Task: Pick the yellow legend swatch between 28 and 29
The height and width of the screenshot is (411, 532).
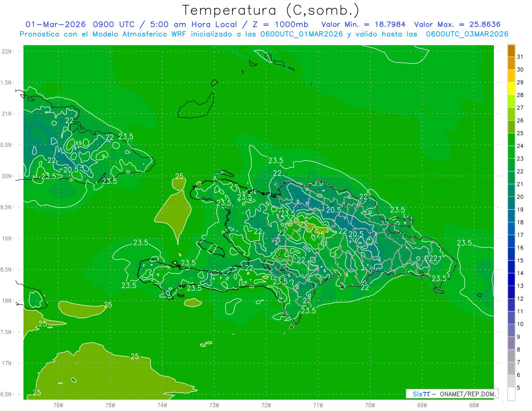Action: click(x=511, y=89)
